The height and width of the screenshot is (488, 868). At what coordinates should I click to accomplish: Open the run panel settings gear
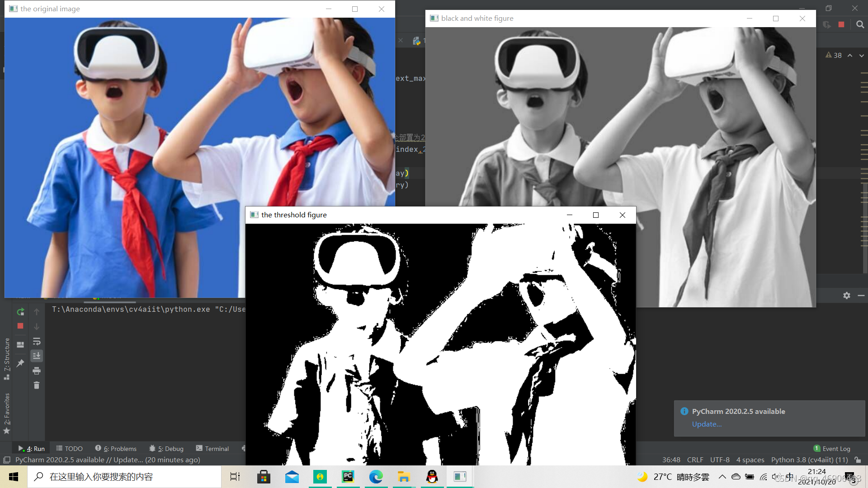coord(846,296)
